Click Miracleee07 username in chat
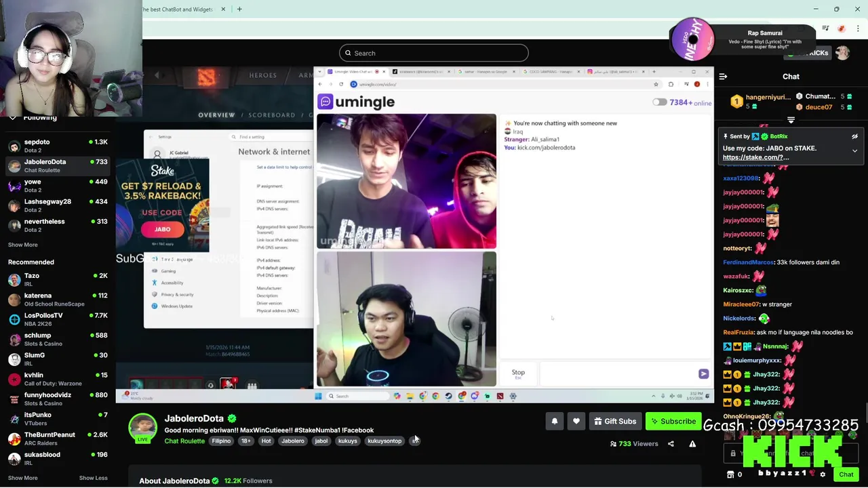This screenshot has height=488, width=868. 741,304
